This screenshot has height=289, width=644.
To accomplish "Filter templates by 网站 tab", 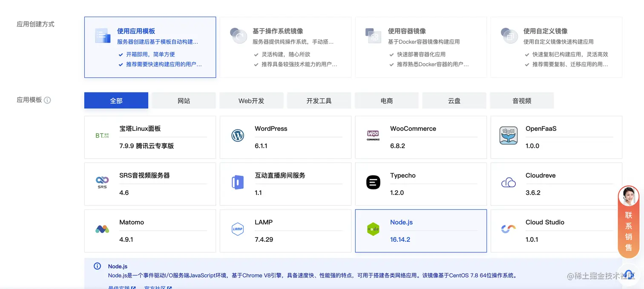I will (184, 100).
